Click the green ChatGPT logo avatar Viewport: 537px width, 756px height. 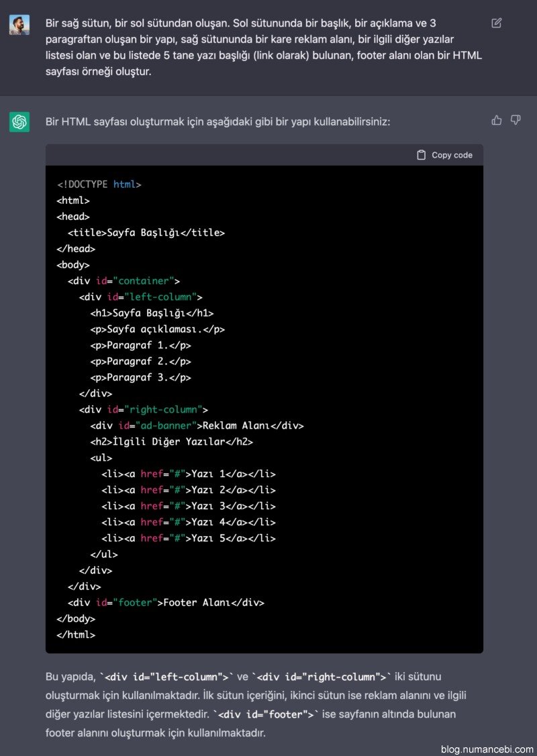coord(19,122)
